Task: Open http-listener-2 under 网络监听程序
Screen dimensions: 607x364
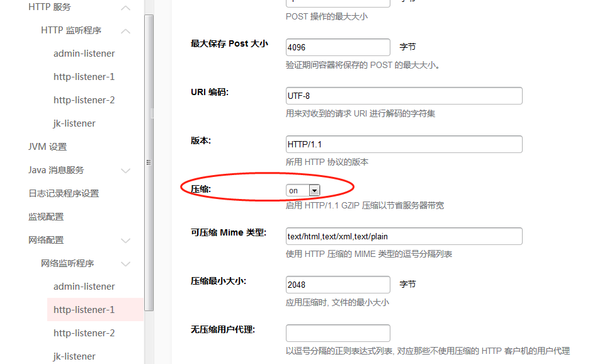Action: 84,333
